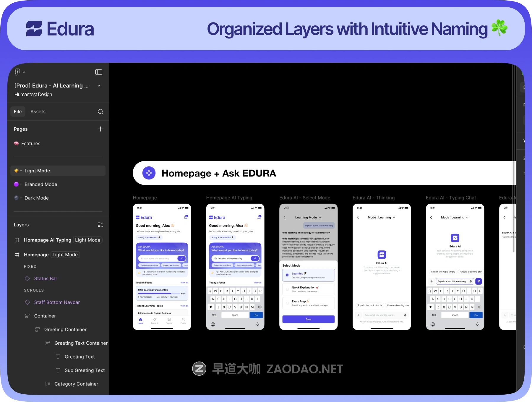Viewport: 532px width, 402px height.
Task: Click the sparkle icon beside Homepage + Ask EDURA
Action: pos(149,173)
